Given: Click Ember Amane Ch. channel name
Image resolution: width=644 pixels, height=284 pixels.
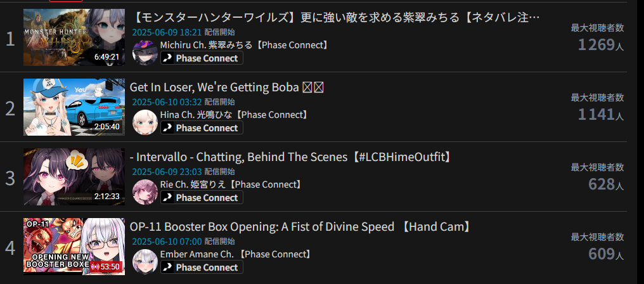Looking at the screenshot, I should pos(236,254).
